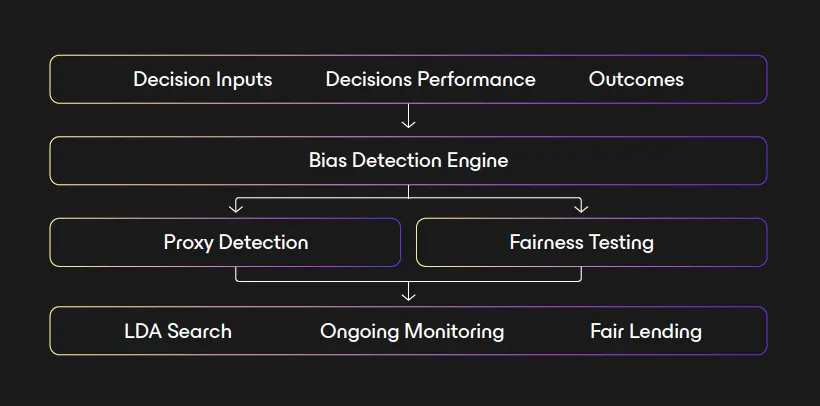Click the yellow left edge of the Decision Inputs row

pos(50,79)
